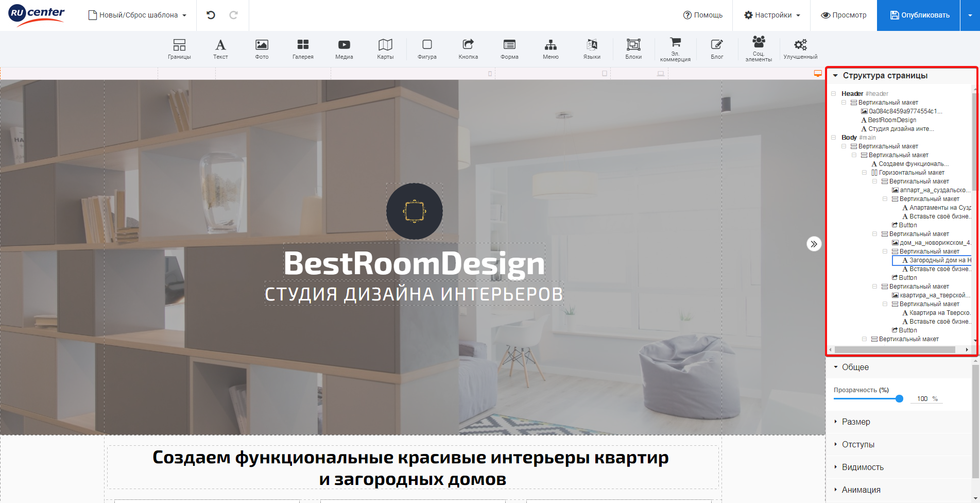The height and width of the screenshot is (503, 980).
Task: Select Создаем функциональные heading on canvas
Action: coord(412,467)
